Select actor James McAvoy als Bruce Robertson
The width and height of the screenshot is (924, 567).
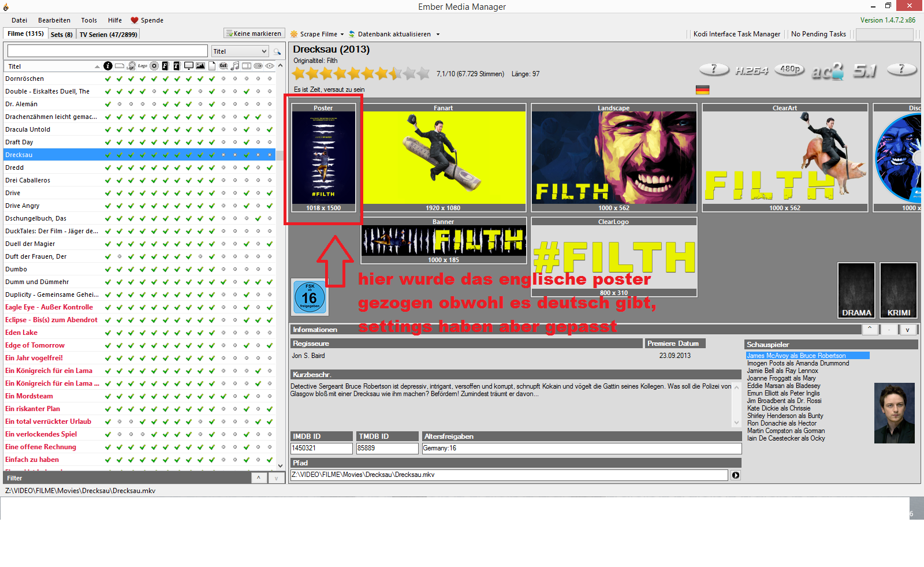click(x=807, y=356)
